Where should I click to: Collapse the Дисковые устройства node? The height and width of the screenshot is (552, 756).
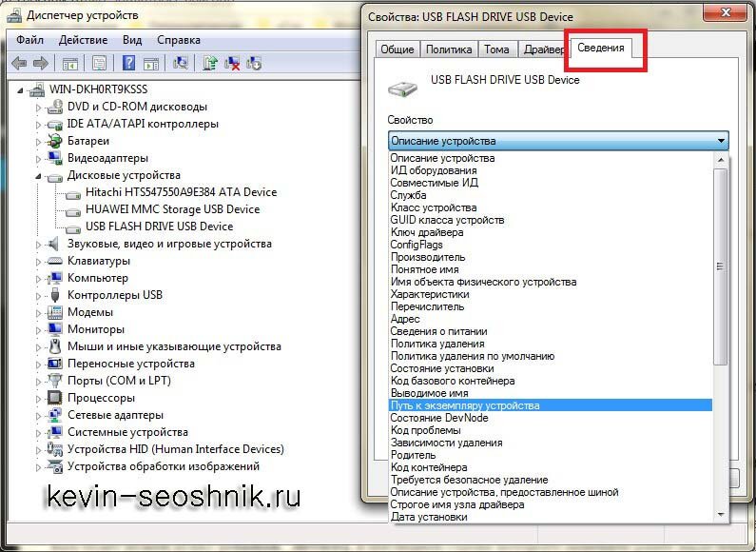pyautogui.click(x=39, y=176)
